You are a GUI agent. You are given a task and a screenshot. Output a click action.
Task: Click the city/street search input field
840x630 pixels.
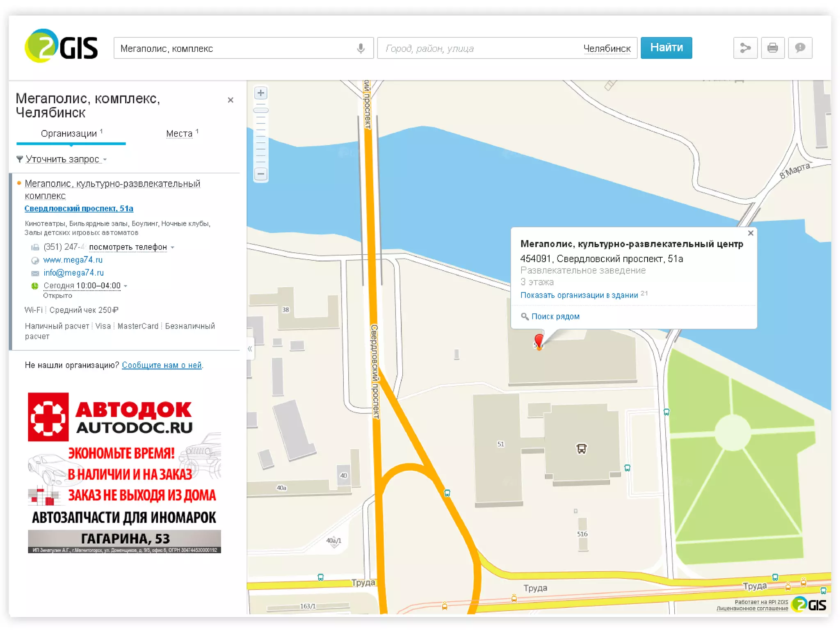pos(476,48)
